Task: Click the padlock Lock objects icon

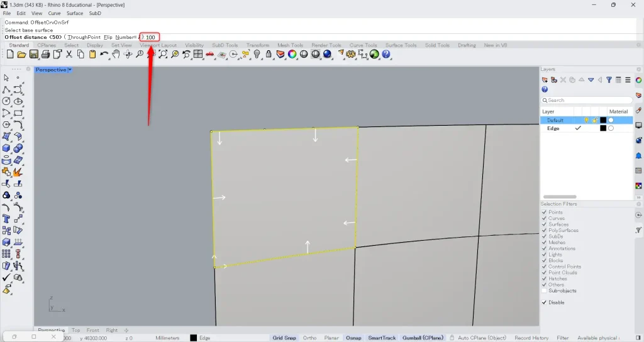Action: (x=269, y=54)
